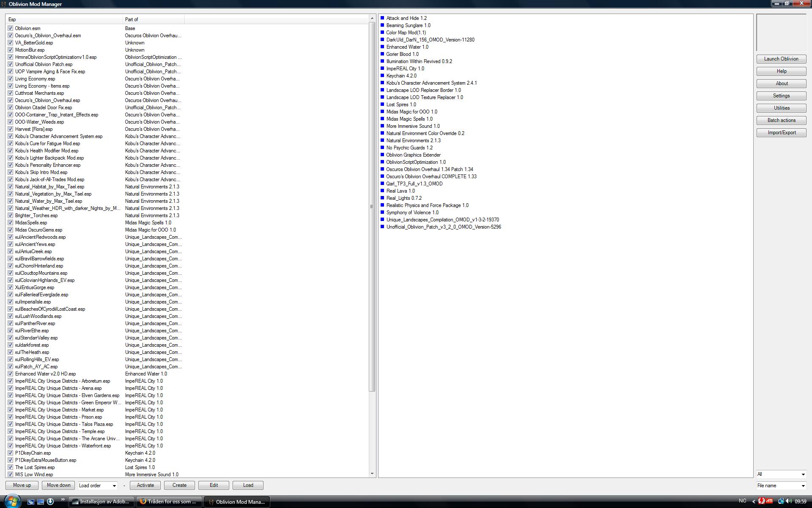The image size is (812, 508).
Task: Uncheck The Lost Spires.esp
Action: [10, 467]
